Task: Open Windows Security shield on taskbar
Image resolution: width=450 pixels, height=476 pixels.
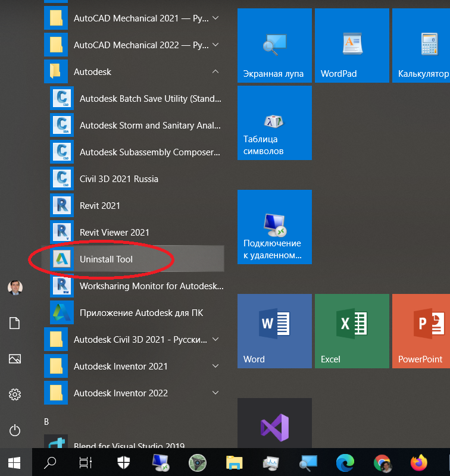Action: tap(124, 462)
